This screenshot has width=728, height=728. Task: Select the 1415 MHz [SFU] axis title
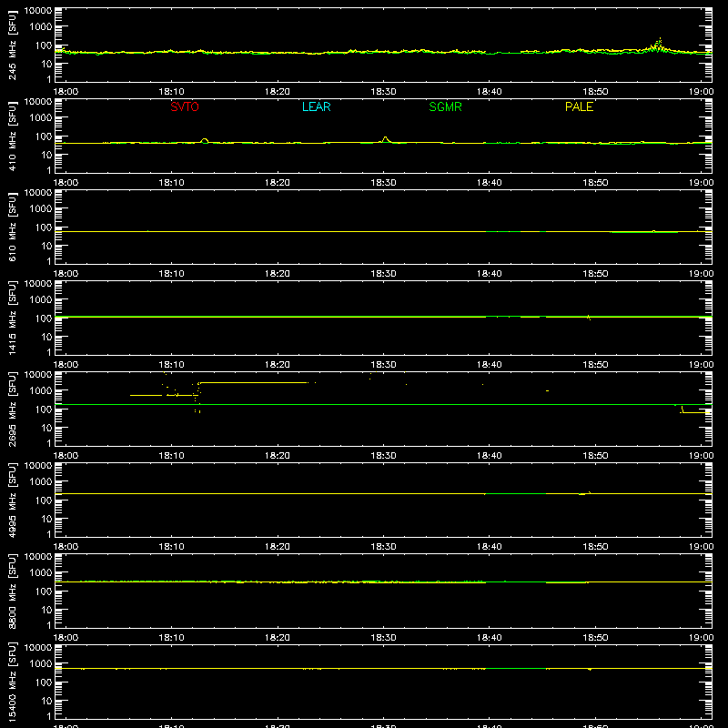(12, 318)
